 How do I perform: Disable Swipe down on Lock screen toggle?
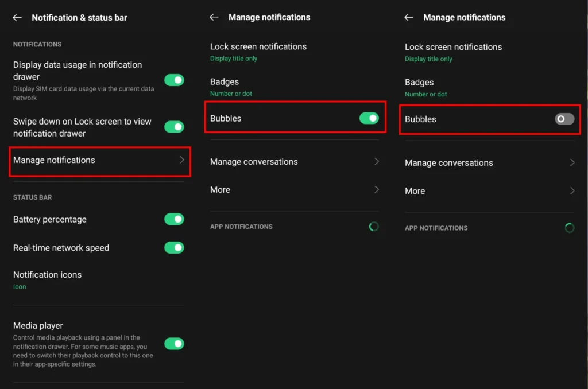click(x=174, y=127)
